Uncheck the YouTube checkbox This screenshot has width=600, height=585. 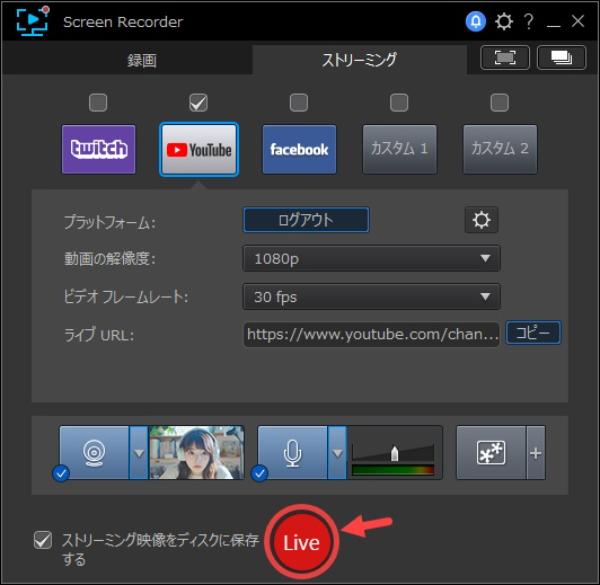199,103
